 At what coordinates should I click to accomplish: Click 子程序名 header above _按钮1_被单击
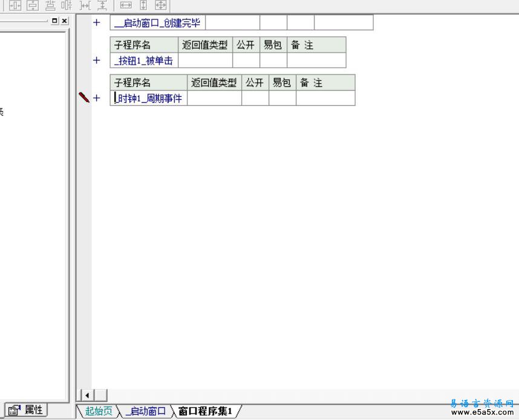coord(144,45)
